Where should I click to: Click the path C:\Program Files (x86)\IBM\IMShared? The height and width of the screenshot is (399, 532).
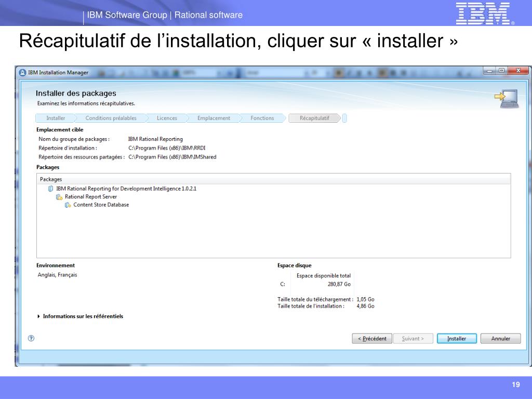point(172,157)
